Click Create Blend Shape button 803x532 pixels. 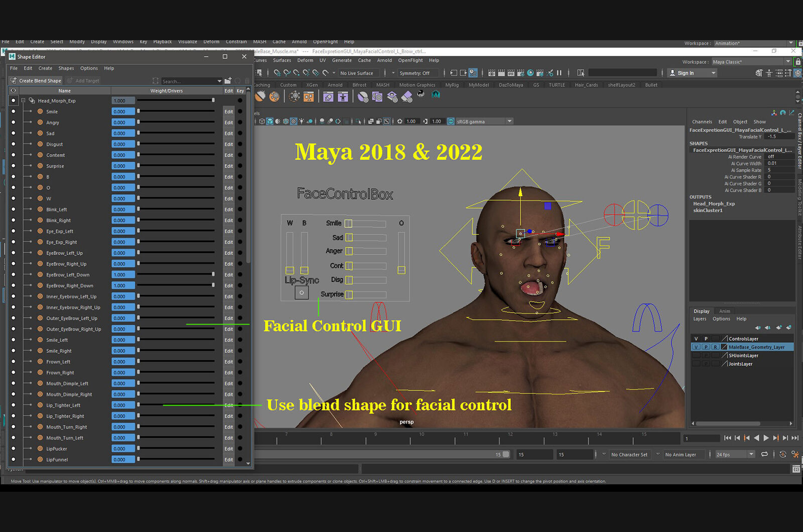[36, 80]
